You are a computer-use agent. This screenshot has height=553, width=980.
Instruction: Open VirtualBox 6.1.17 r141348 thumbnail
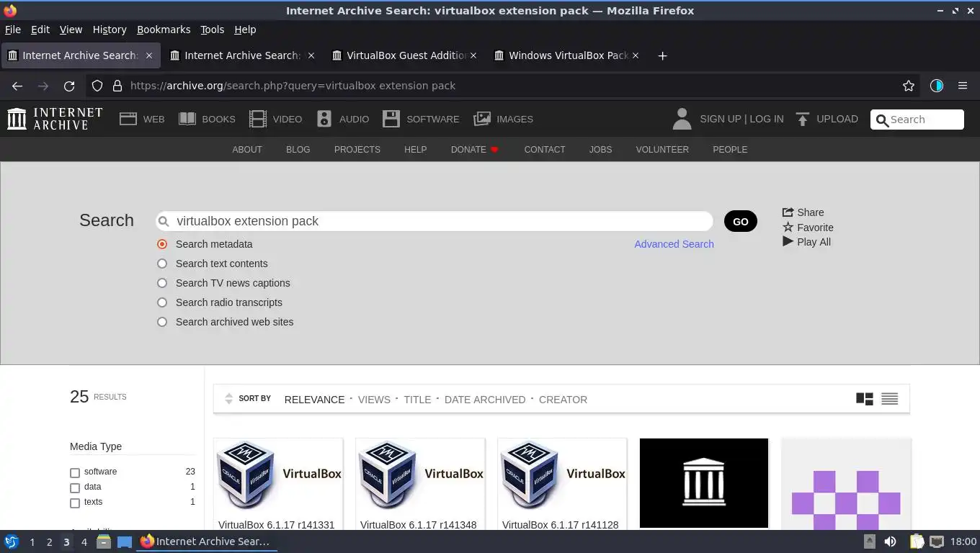click(x=420, y=475)
